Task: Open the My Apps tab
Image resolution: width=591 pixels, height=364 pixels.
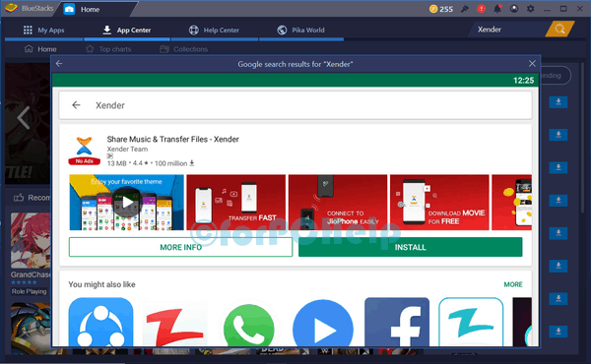Action: tap(43, 30)
